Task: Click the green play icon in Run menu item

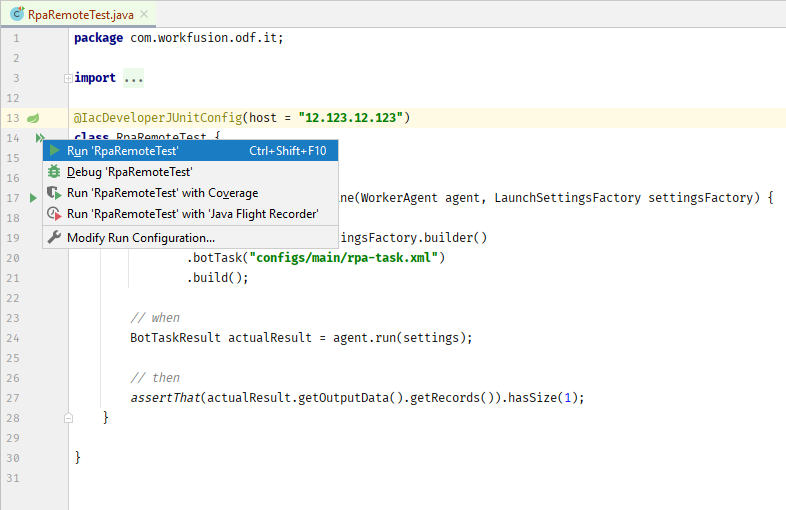Action: click(54, 150)
